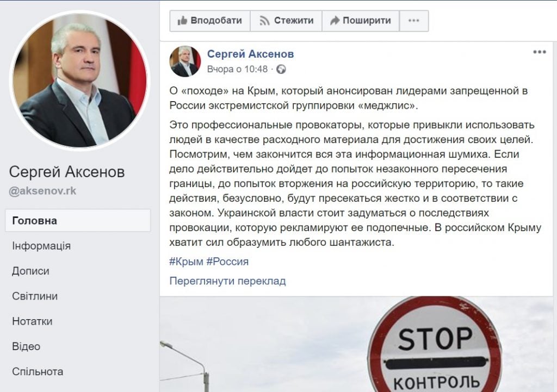
Task: Open the large profile picture
Action: 79,80
